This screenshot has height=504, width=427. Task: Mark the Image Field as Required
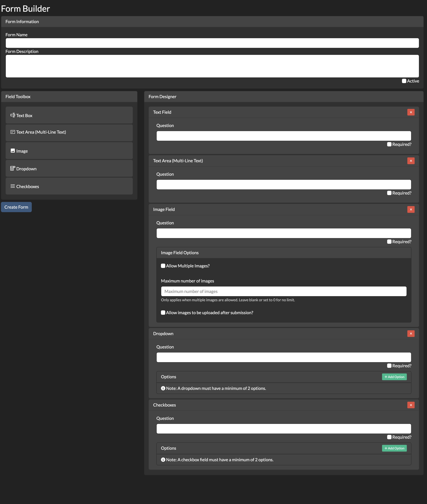click(389, 242)
